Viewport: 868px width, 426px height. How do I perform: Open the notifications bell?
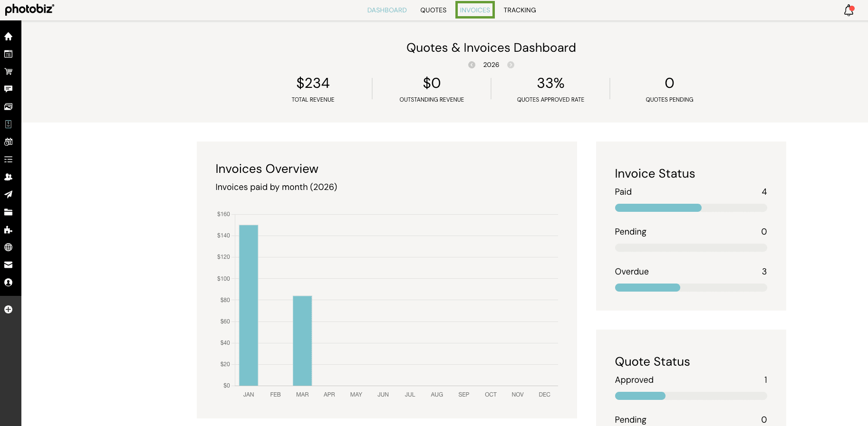(x=849, y=10)
